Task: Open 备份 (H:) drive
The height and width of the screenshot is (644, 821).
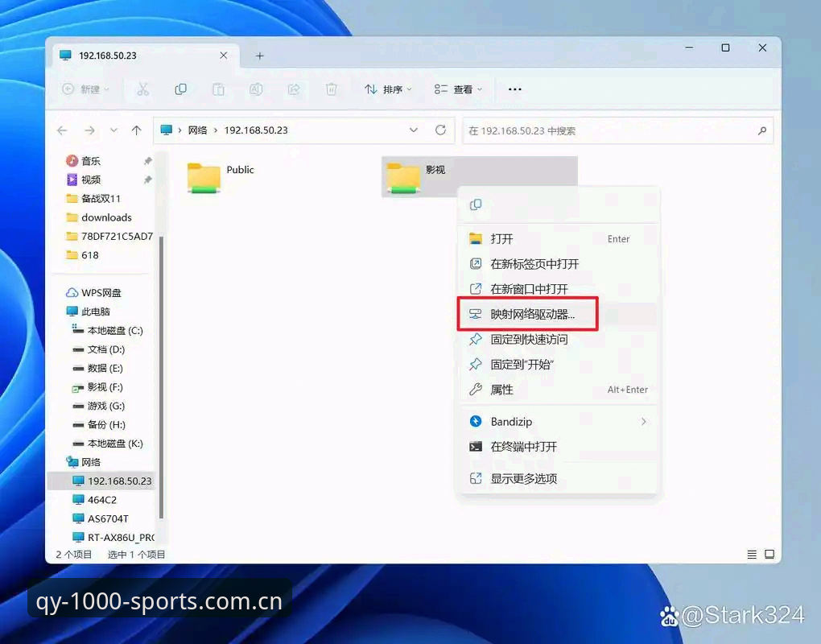Action: click(98, 424)
